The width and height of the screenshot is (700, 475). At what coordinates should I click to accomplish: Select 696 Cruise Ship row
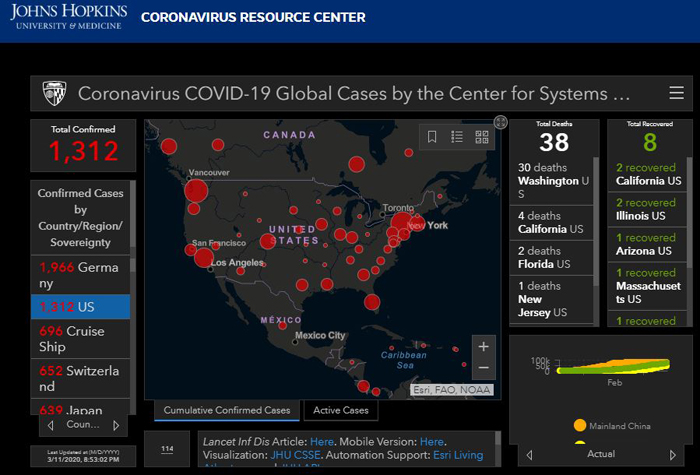(x=80, y=339)
